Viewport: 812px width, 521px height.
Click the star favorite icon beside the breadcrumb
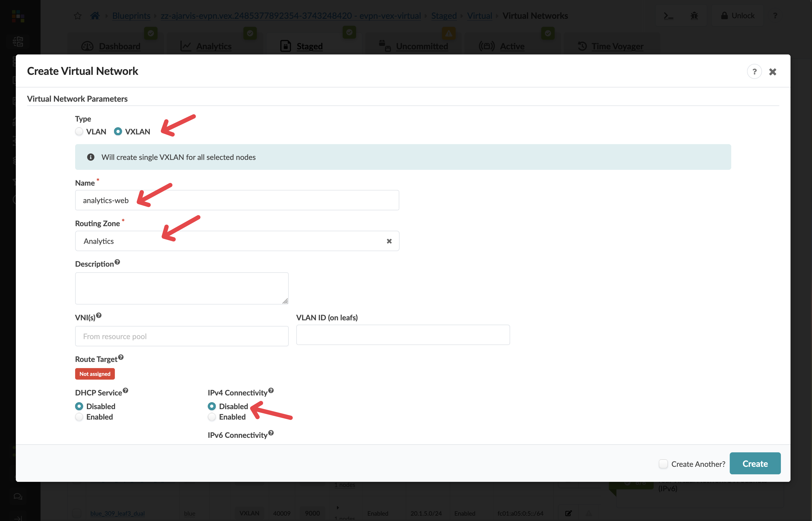[x=78, y=16]
